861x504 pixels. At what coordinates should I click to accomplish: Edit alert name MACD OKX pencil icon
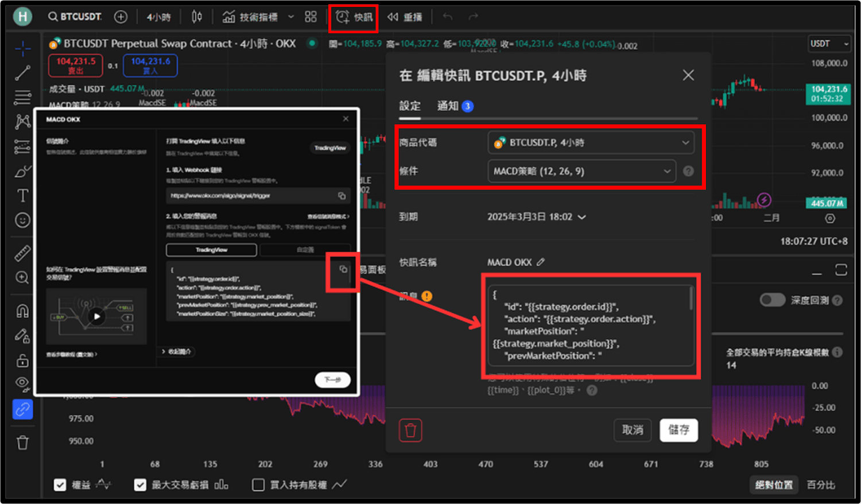click(541, 262)
